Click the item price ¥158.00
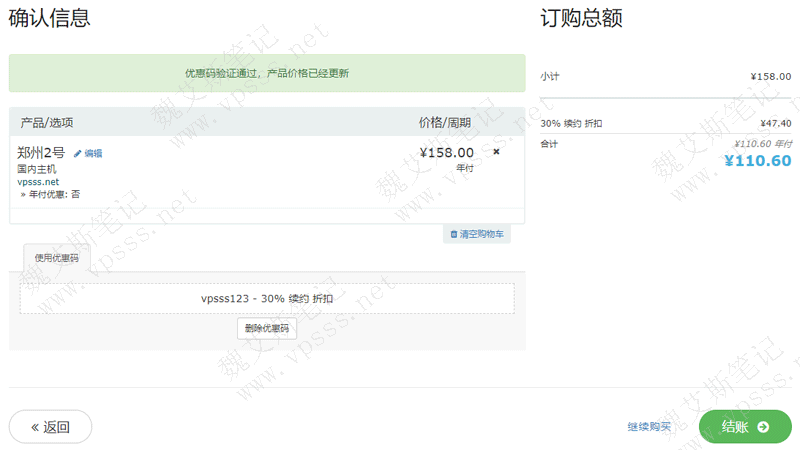The image size is (800, 450). [x=446, y=153]
